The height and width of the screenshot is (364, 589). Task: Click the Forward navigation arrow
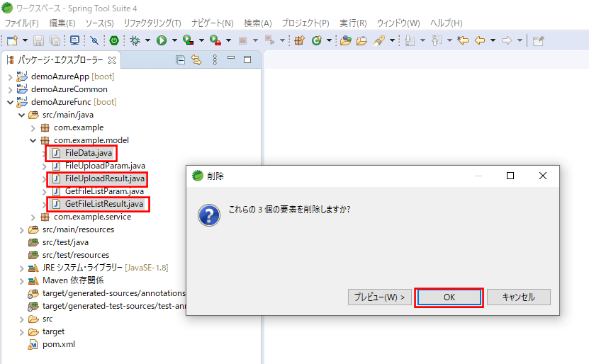(x=507, y=40)
